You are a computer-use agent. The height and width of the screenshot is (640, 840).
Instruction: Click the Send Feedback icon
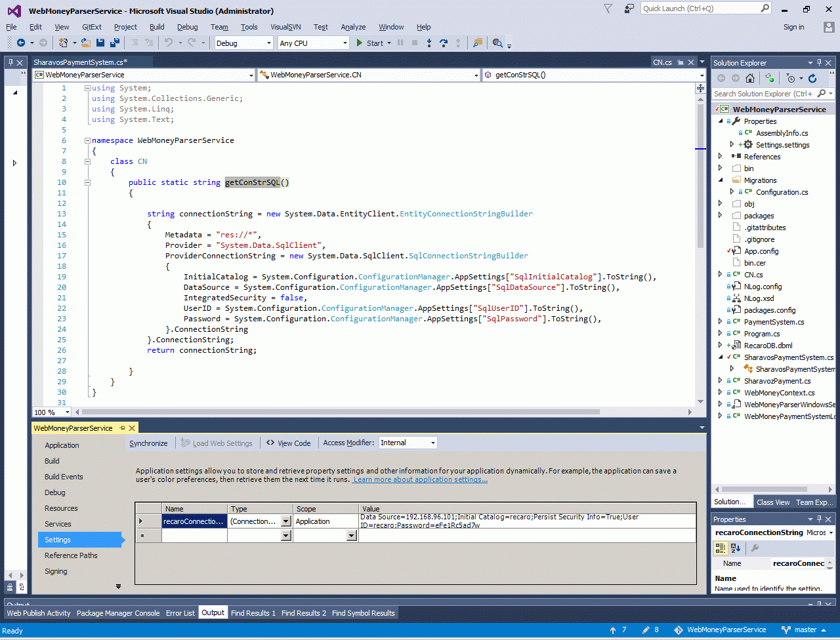pos(629,9)
